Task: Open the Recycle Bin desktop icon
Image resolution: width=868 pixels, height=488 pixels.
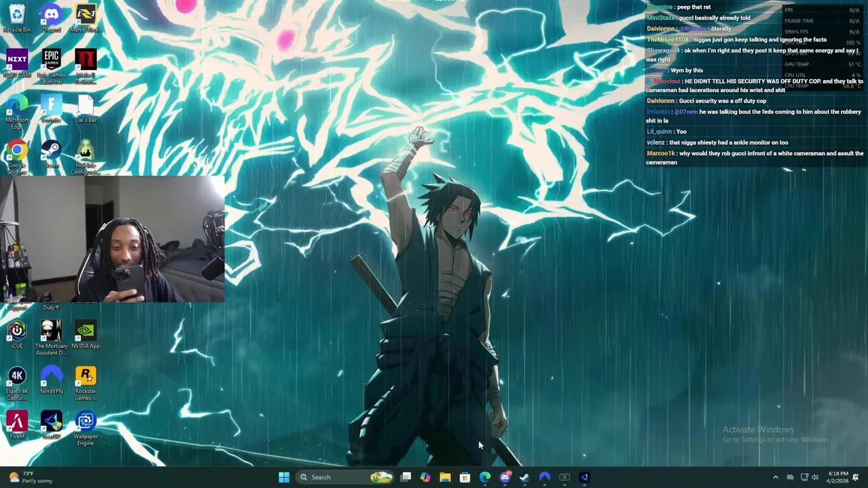Action: pyautogui.click(x=17, y=18)
